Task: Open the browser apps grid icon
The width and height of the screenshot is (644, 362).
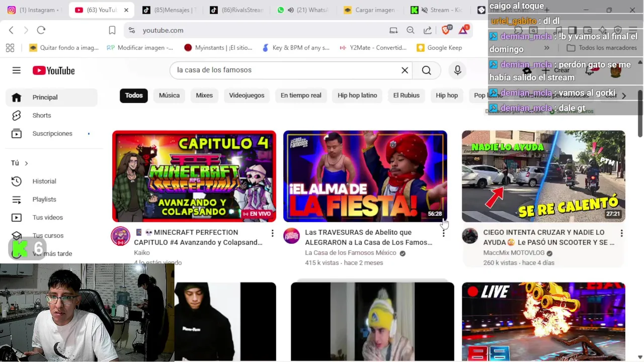Action: click(10, 48)
